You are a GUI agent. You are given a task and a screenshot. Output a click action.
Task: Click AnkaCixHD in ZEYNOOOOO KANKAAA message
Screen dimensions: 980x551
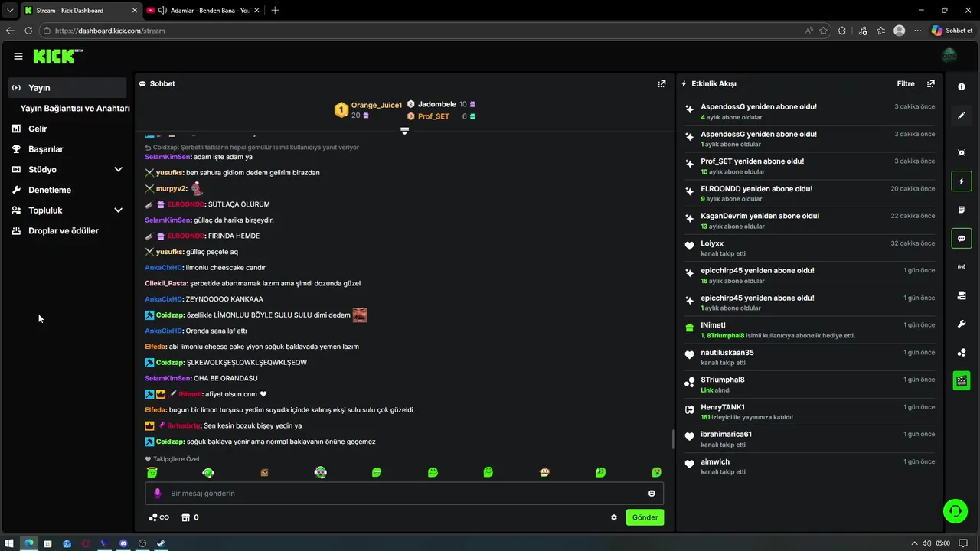click(x=164, y=299)
